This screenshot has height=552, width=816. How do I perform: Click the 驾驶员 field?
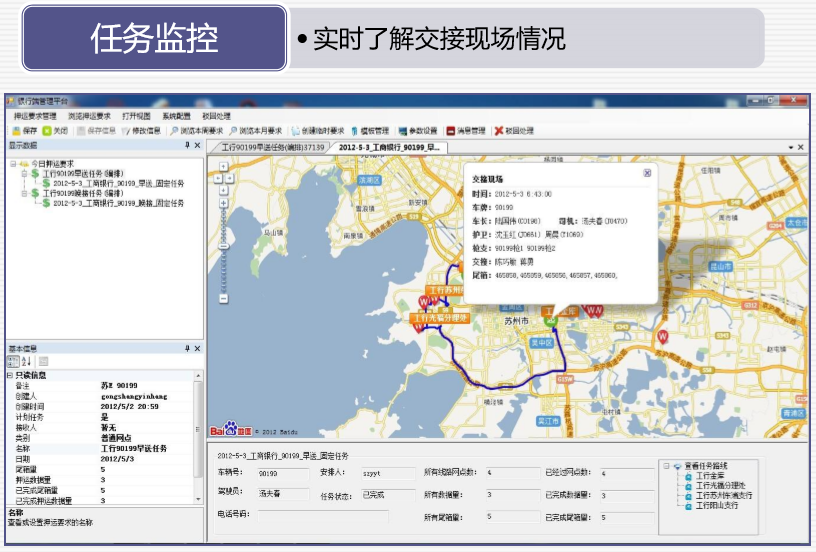tap(283, 493)
